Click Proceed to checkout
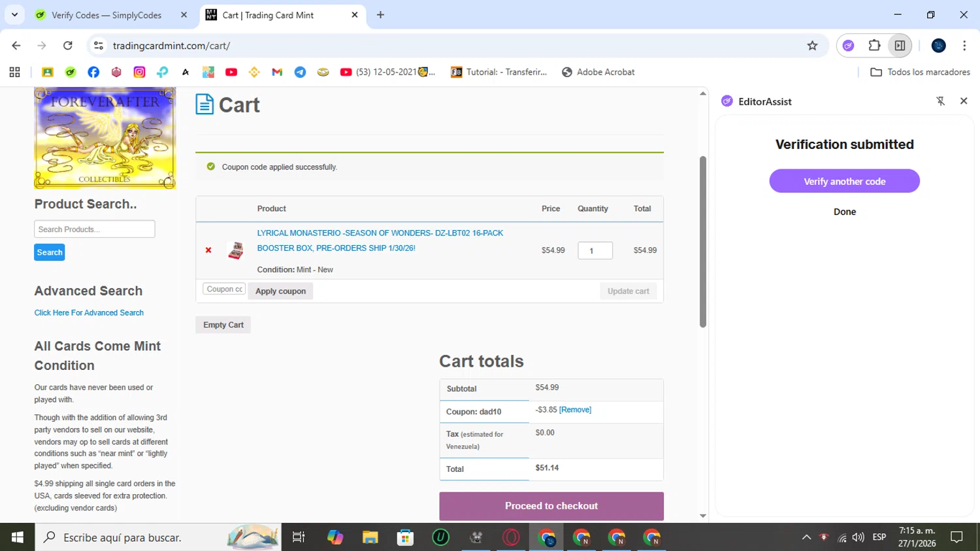 551,506
